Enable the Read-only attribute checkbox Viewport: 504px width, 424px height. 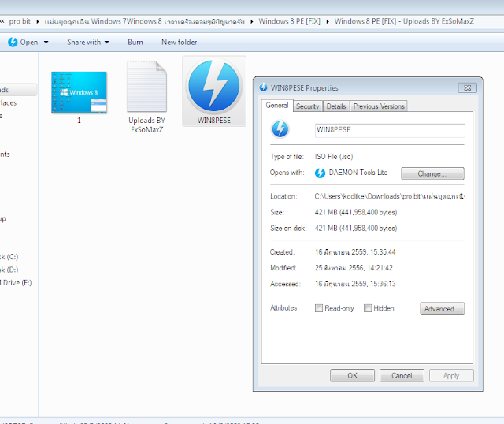319,308
